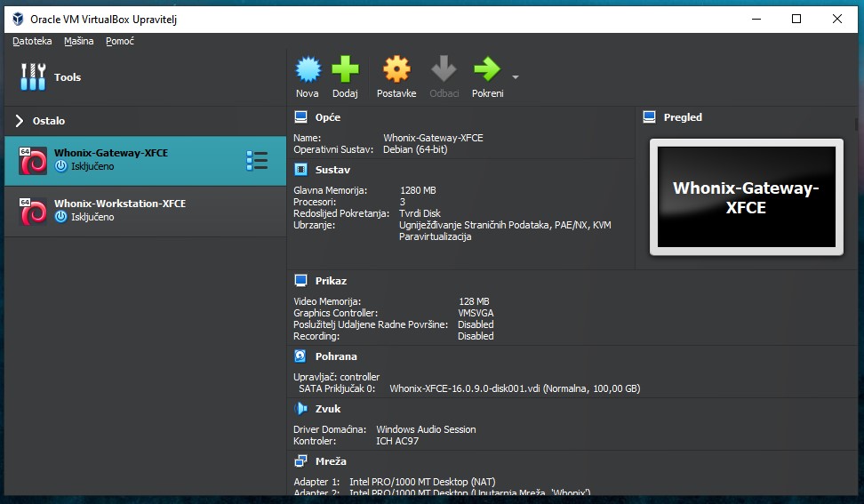Click the Whonix-Gateway-XFCE preview thumbnail

(x=746, y=196)
